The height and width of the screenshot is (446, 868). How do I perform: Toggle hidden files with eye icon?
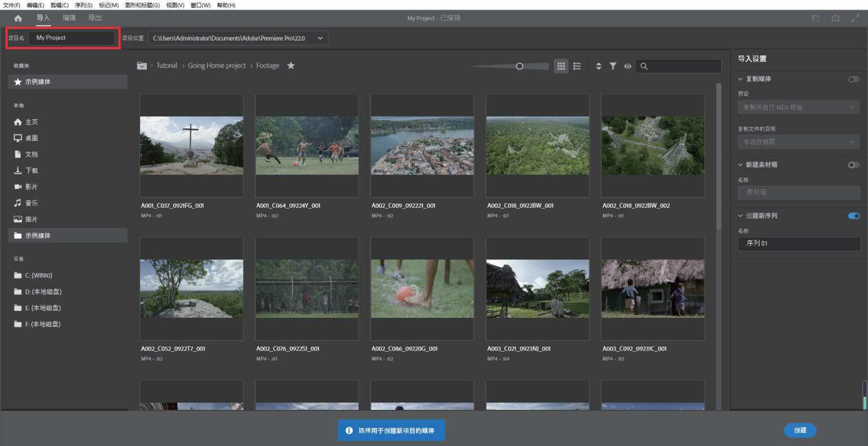(x=627, y=66)
